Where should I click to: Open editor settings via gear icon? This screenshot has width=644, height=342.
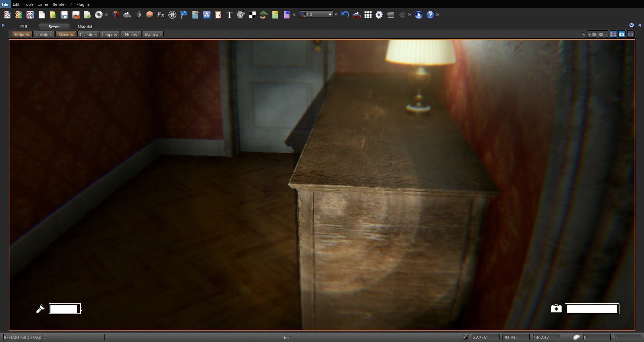click(379, 15)
